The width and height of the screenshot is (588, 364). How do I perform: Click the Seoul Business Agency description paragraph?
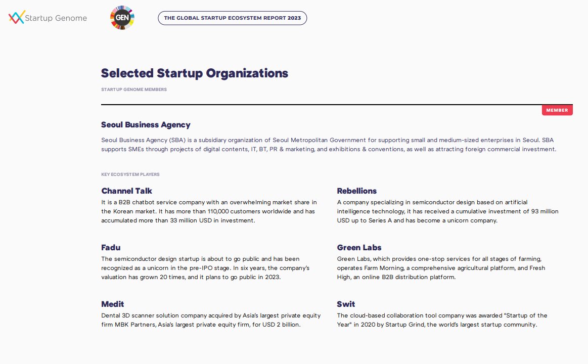coord(329,145)
